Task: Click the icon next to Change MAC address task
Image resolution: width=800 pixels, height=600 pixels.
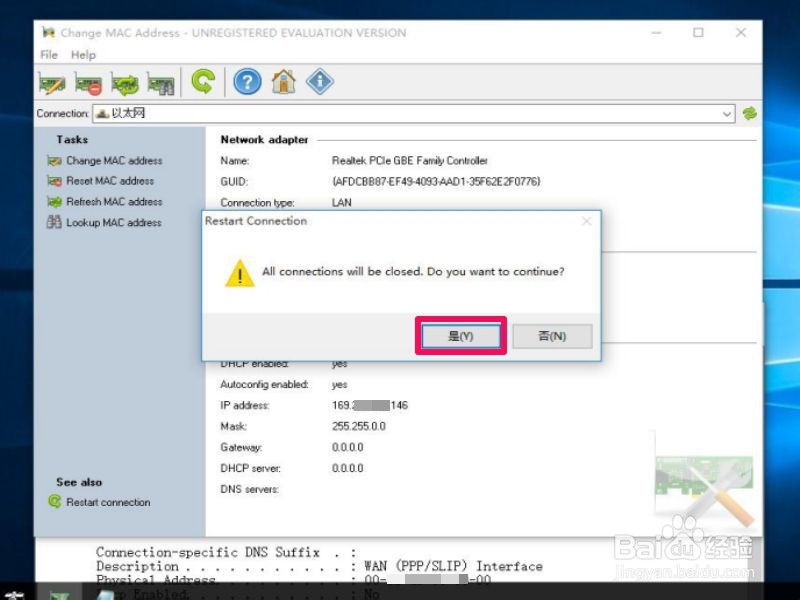Action: click(54, 161)
